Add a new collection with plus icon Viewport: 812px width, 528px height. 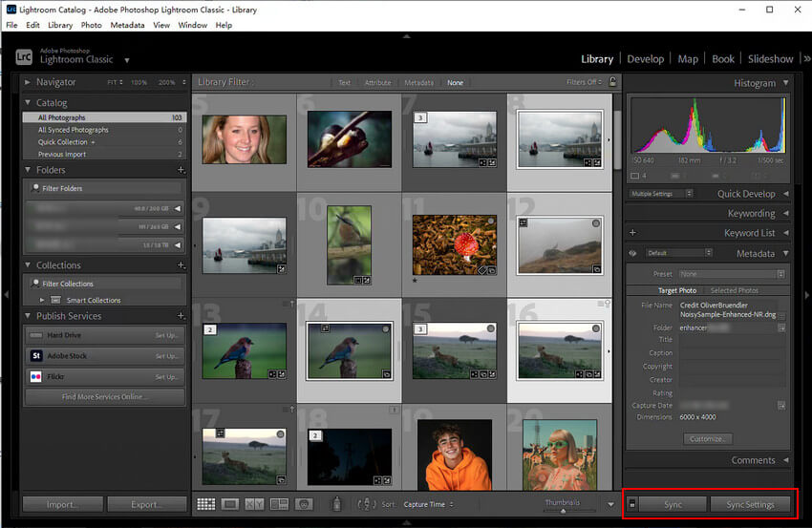click(181, 265)
